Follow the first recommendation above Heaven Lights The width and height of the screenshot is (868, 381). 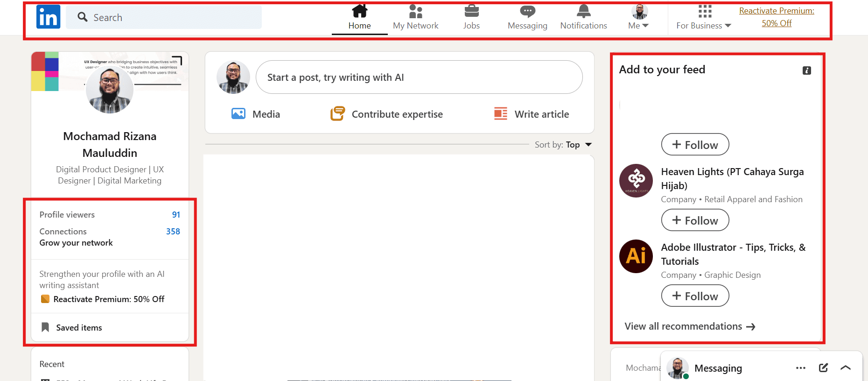(x=695, y=145)
